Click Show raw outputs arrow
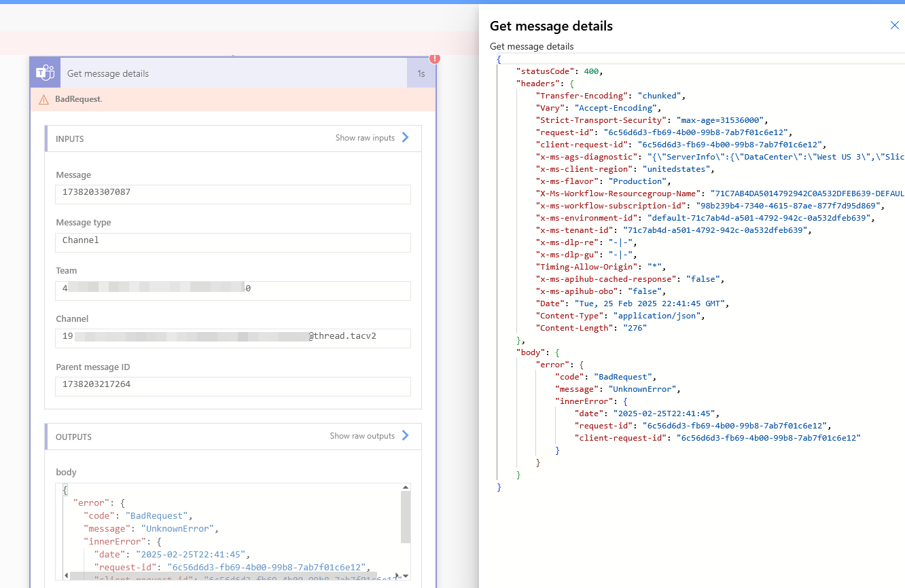 tap(406, 435)
